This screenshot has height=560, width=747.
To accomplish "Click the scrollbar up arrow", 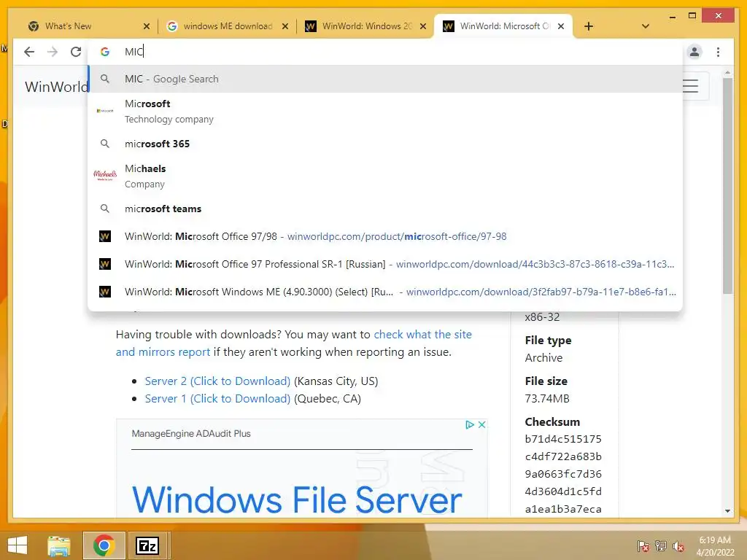I will (727, 73).
